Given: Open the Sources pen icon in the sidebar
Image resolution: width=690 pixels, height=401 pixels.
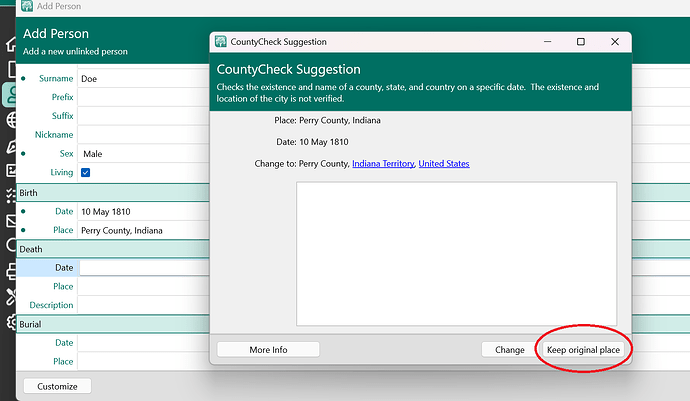Looking at the screenshot, I should (11, 146).
